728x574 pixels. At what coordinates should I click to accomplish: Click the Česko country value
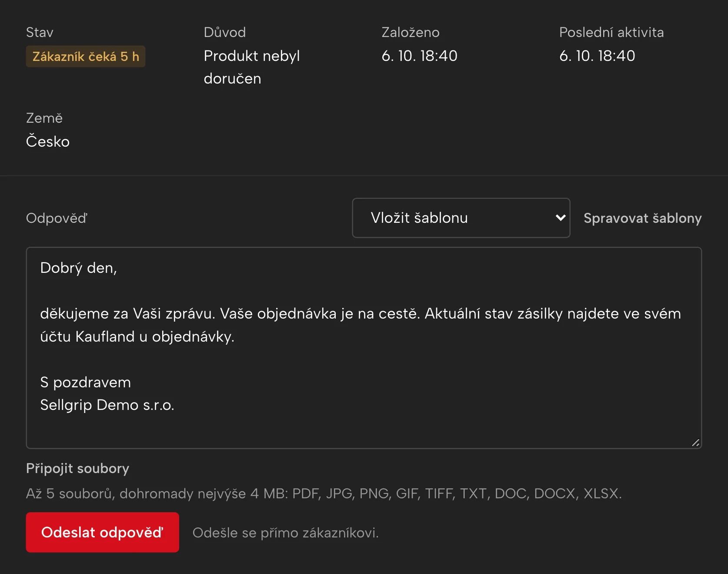[48, 141]
